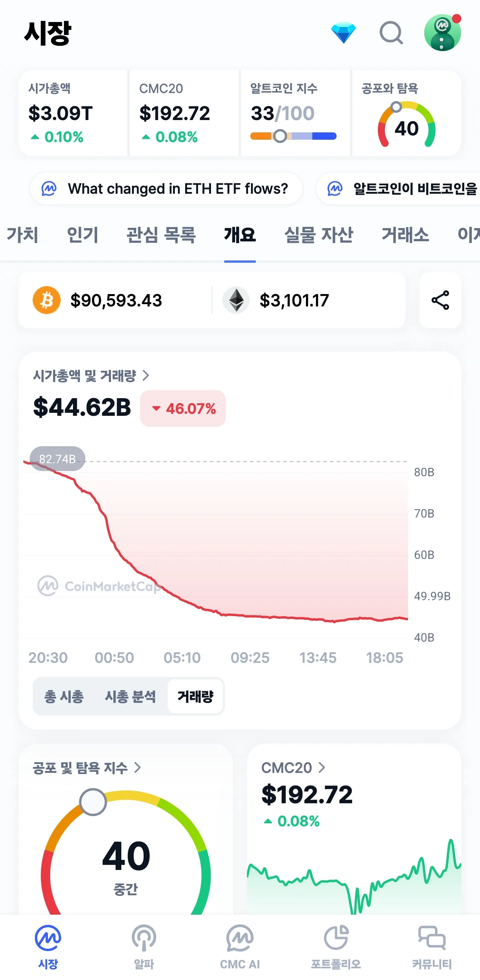This screenshot has width=480, height=980.
Task: Switch to the 거래소 tab
Action: point(405,234)
